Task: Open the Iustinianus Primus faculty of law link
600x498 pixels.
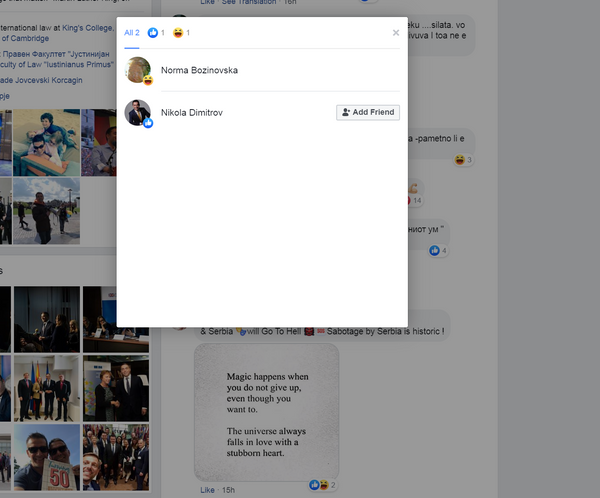Action: point(57,64)
